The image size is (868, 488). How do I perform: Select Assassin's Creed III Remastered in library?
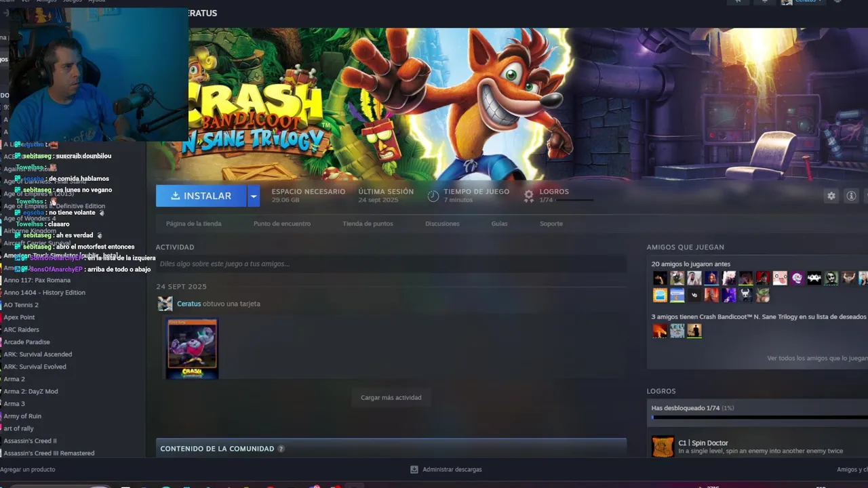point(49,453)
